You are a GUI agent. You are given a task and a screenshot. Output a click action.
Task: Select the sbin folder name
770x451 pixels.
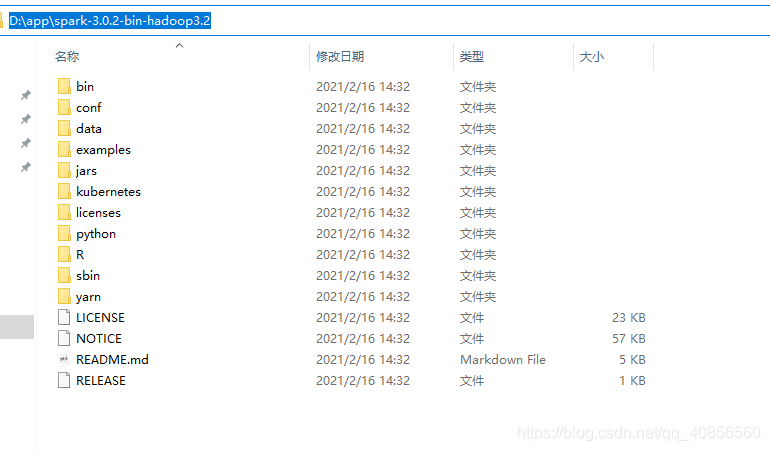[x=88, y=276]
